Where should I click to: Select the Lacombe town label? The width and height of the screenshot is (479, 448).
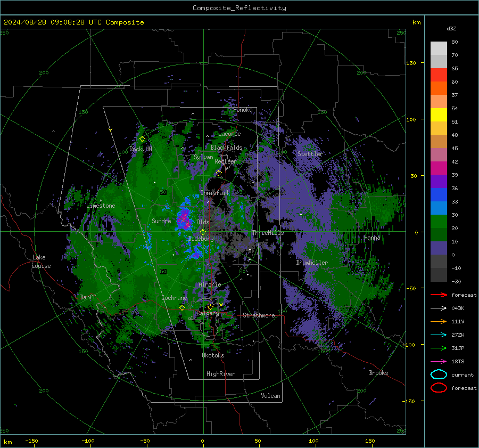pos(229,134)
